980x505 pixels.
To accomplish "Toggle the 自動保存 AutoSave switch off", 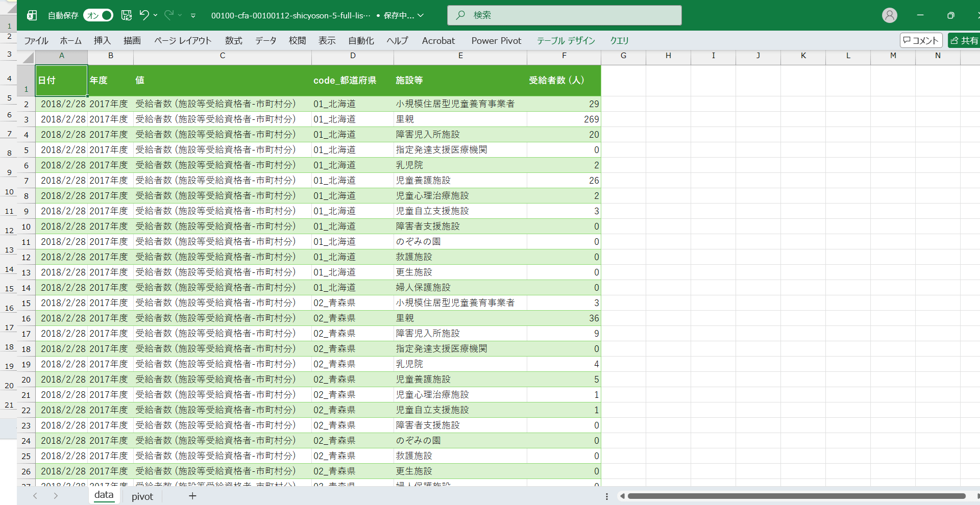I will tap(98, 15).
